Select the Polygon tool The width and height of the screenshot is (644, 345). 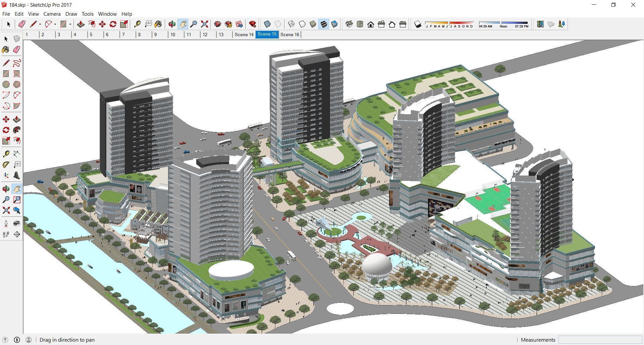tap(16, 84)
